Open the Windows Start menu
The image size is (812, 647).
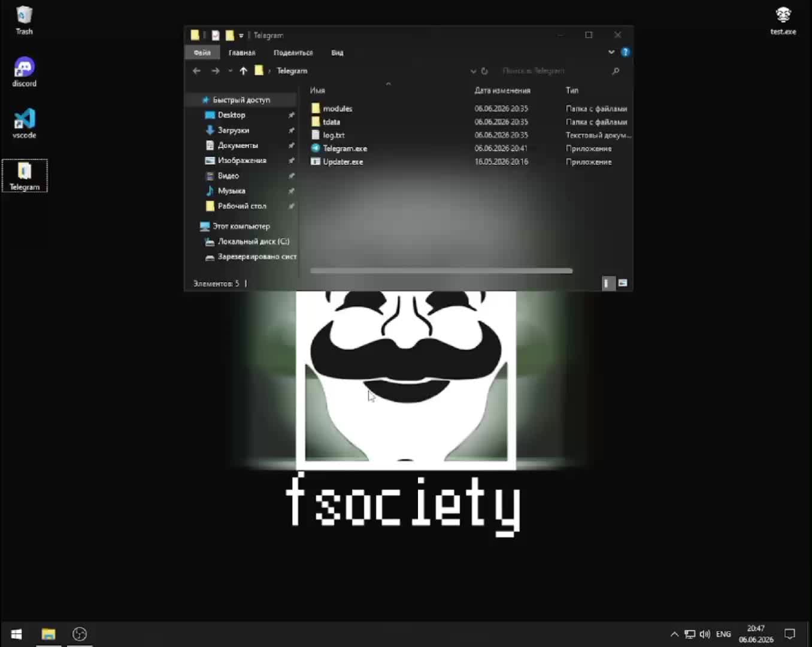tap(17, 634)
